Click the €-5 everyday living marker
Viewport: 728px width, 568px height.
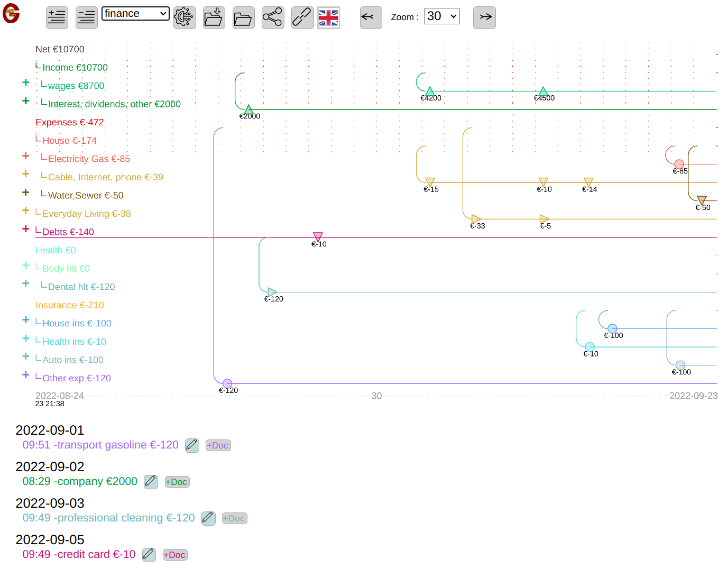(544, 219)
